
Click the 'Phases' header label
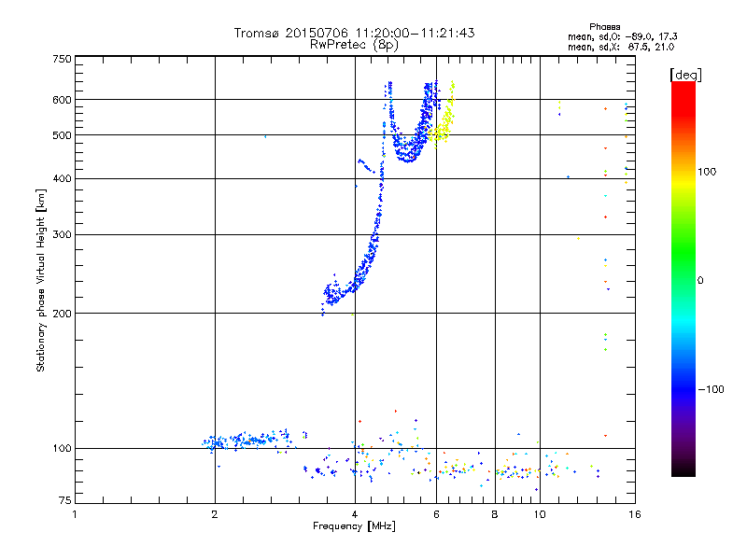tap(604, 27)
